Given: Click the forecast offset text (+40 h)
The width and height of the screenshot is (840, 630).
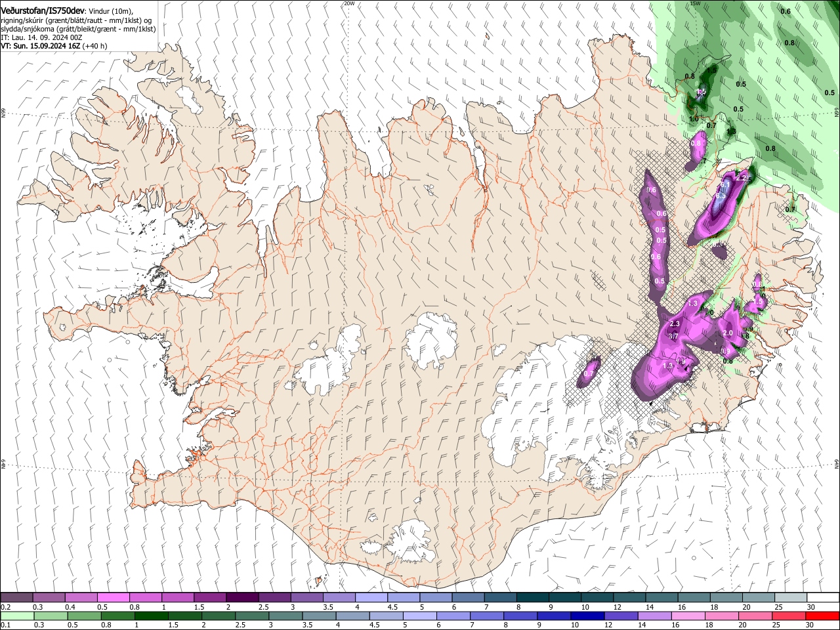Looking at the screenshot, I should click(x=95, y=46).
